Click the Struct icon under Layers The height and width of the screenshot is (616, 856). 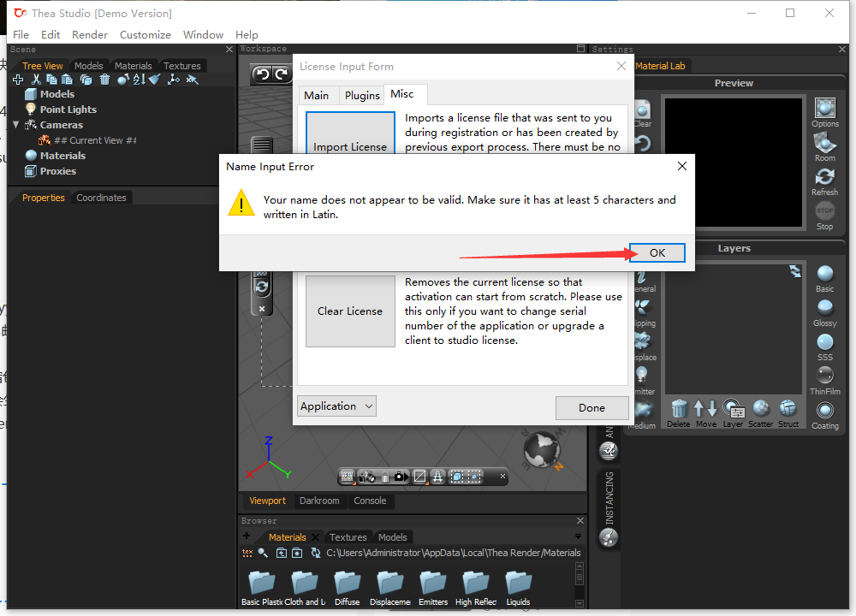788,414
